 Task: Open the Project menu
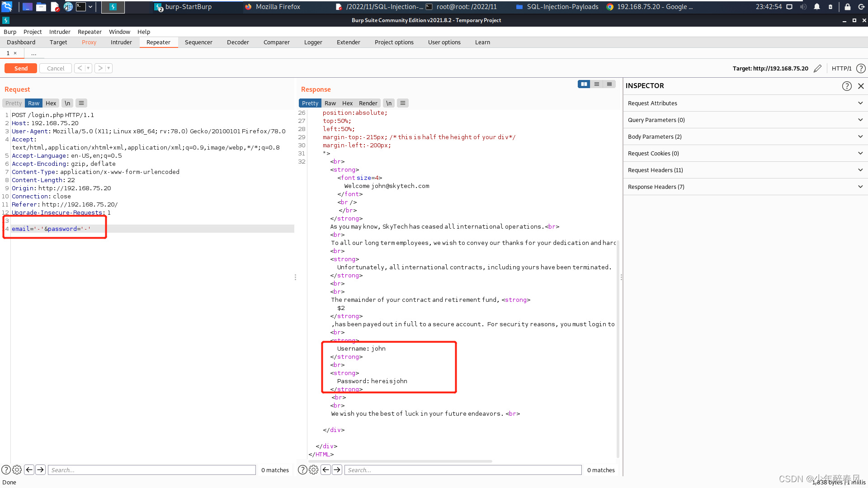point(33,32)
